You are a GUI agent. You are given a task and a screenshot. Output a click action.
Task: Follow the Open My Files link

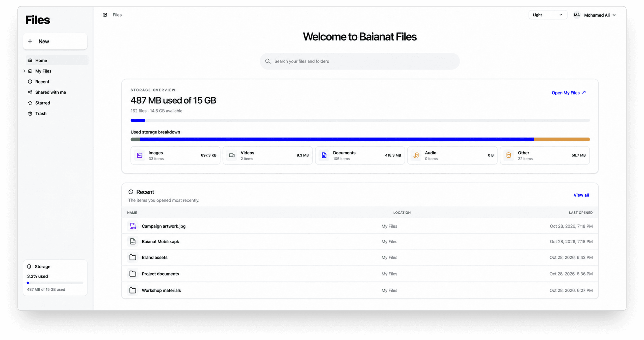coord(569,93)
